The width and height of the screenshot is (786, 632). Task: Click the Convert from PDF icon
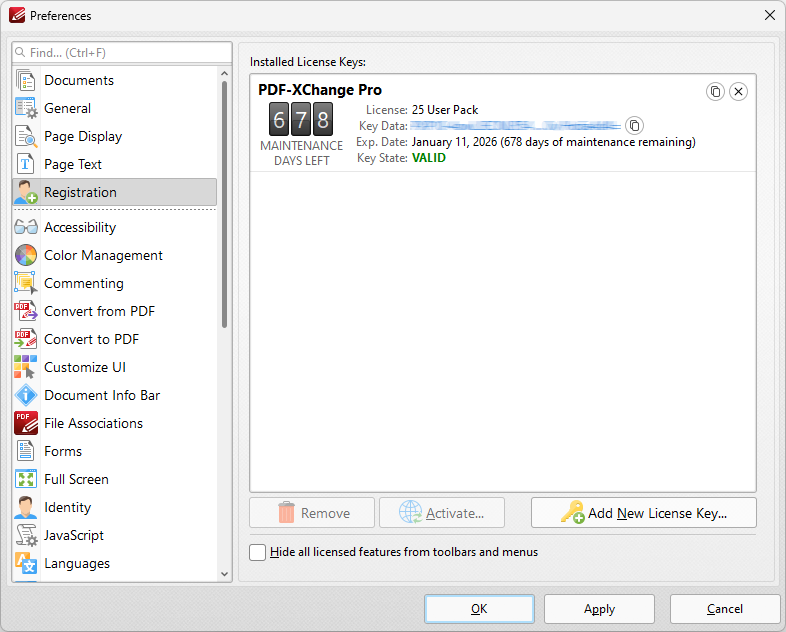point(26,311)
